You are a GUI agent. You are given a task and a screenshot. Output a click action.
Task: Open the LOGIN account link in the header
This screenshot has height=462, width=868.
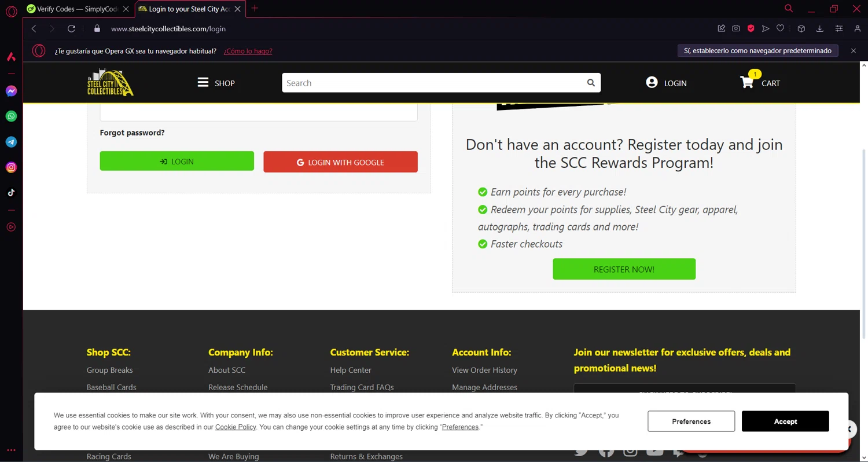(x=666, y=83)
